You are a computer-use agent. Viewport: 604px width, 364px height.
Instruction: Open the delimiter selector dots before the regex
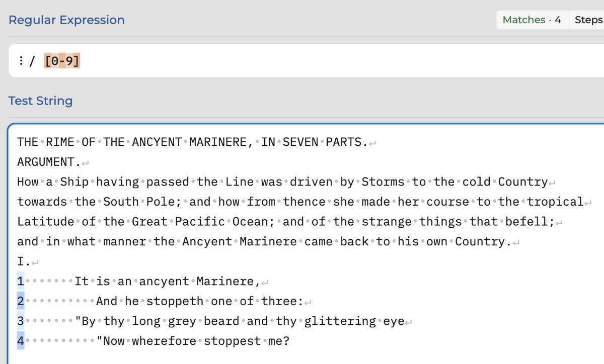21,61
